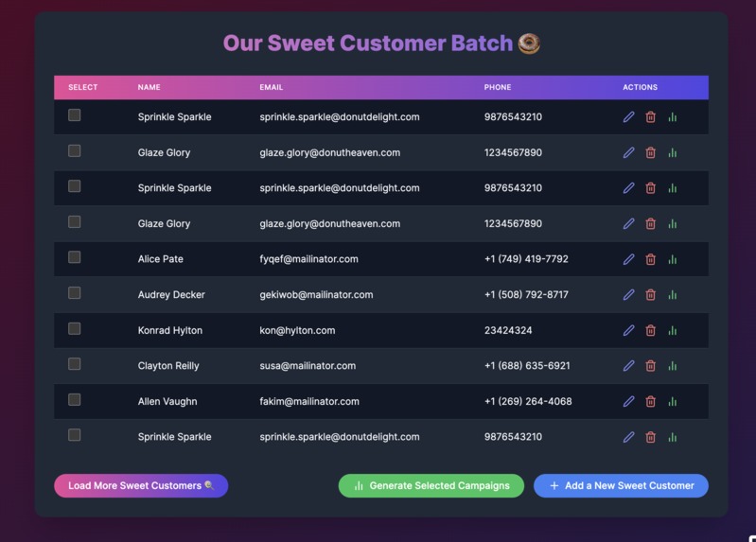Open campaign chart for Allen Vaughn
The height and width of the screenshot is (542, 756).
point(673,401)
